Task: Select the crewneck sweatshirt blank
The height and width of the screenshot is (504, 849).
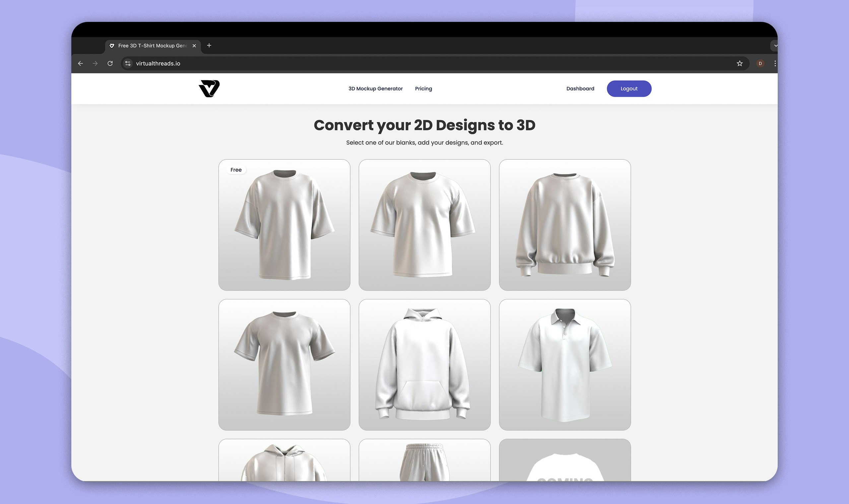Action: coord(565,225)
